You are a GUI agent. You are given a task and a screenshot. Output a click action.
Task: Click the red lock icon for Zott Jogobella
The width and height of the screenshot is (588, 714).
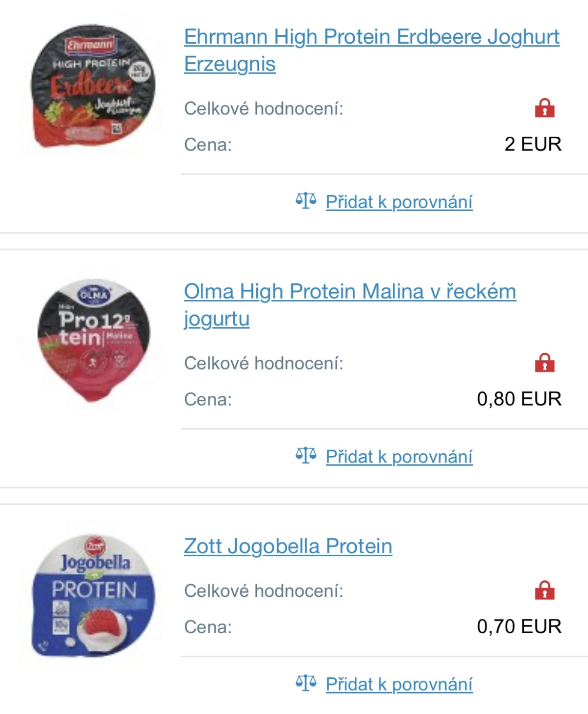pos(544,591)
